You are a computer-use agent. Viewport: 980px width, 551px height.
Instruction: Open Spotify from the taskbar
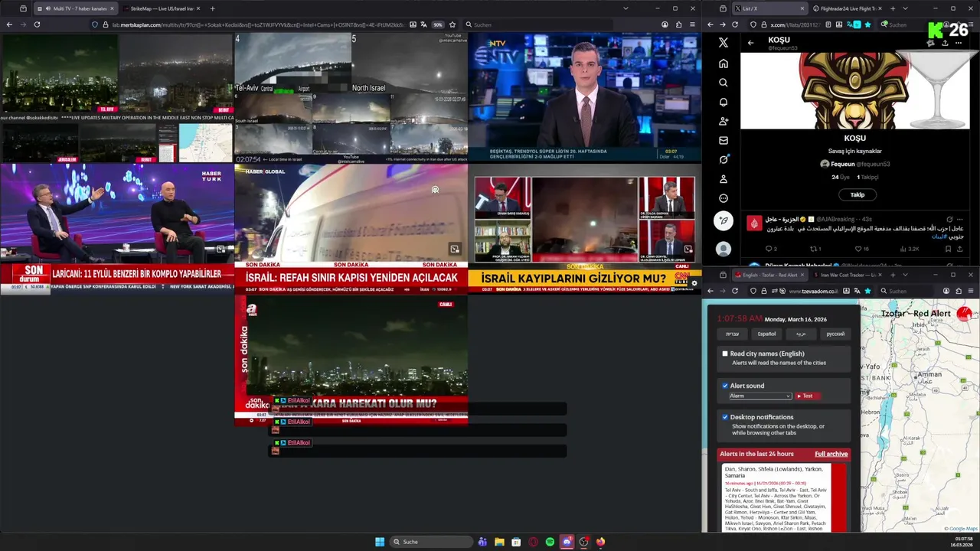click(550, 542)
